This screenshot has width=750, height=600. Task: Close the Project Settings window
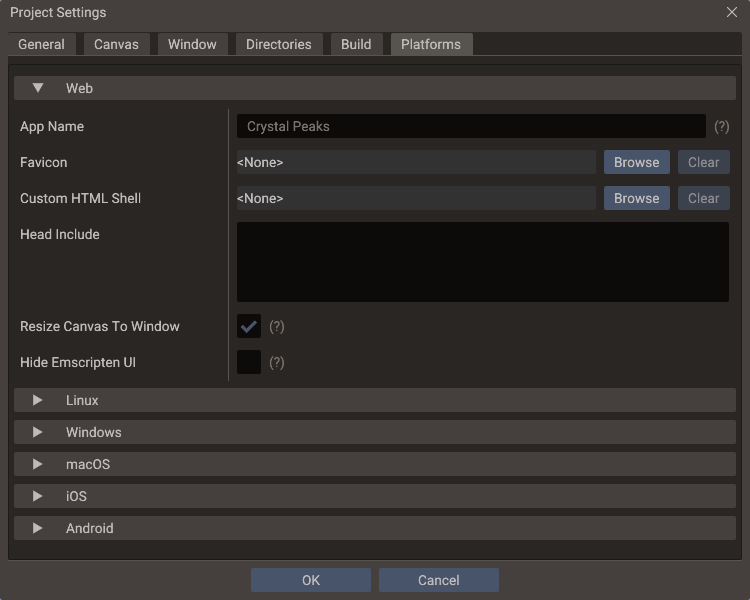click(732, 12)
